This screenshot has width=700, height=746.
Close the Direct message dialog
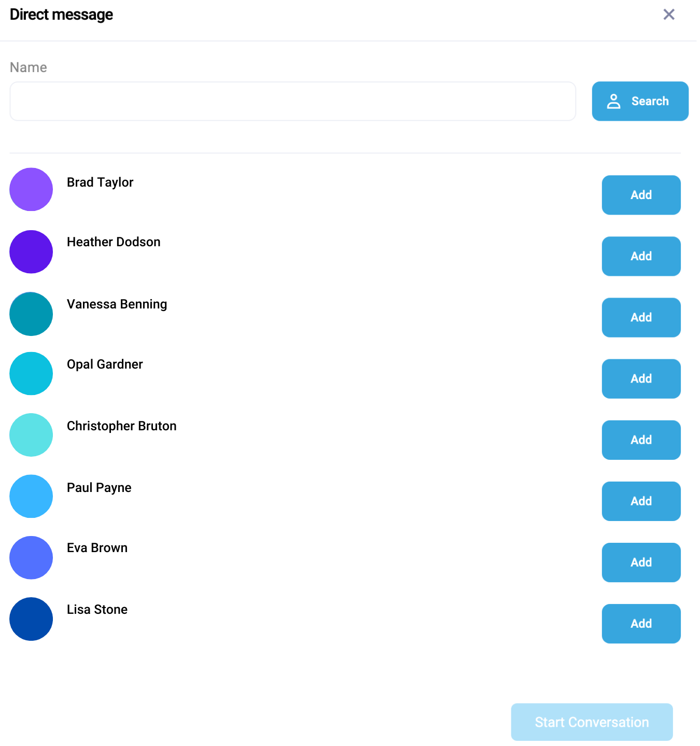pyautogui.click(x=669, y=15)
